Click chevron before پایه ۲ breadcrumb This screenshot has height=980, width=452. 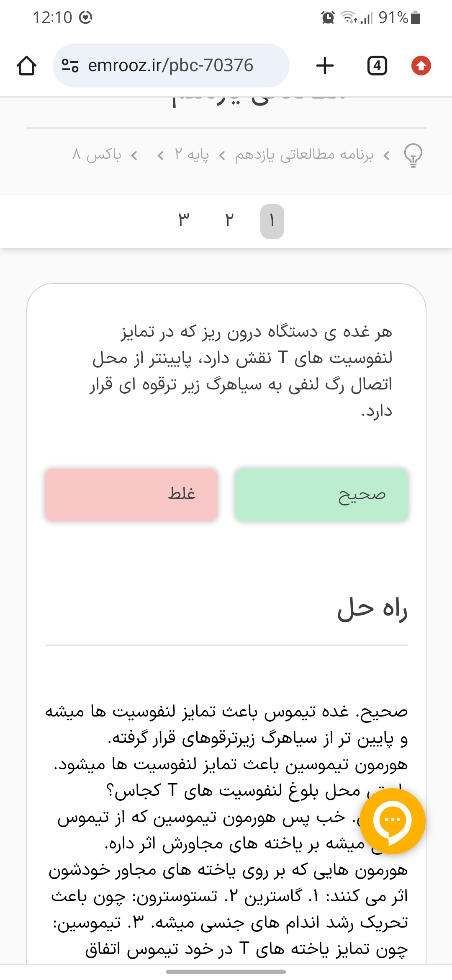coord(222,156)
